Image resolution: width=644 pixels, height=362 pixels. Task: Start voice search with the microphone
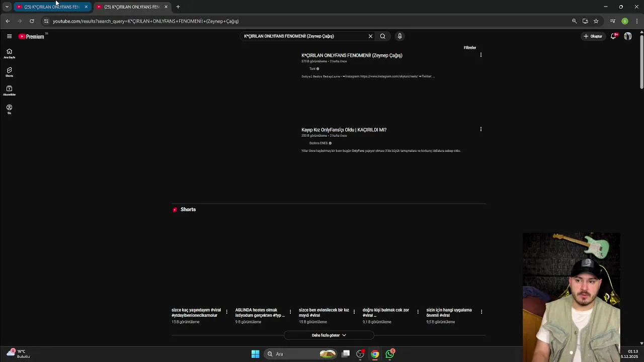pyautogui.click(x=399, y=36)
